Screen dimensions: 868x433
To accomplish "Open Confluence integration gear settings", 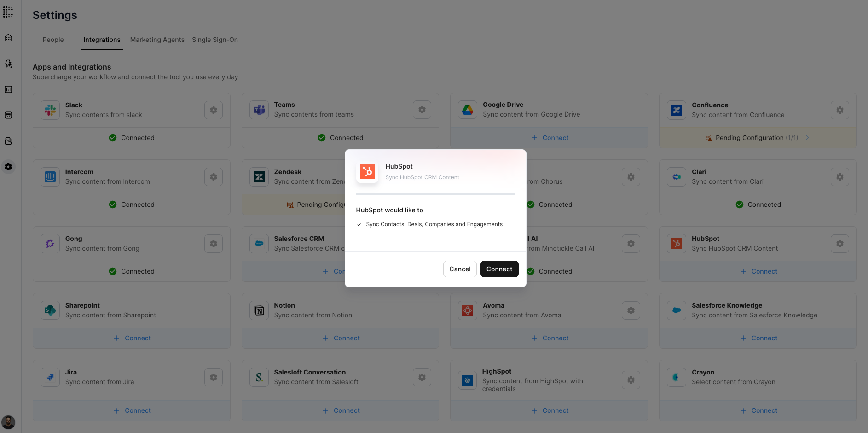I will point(840,110).
